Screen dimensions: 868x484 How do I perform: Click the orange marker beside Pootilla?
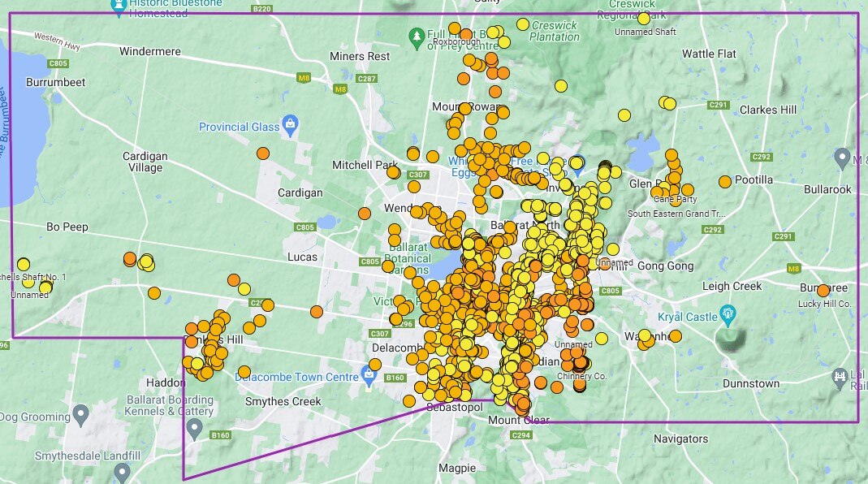pos(724,182)
